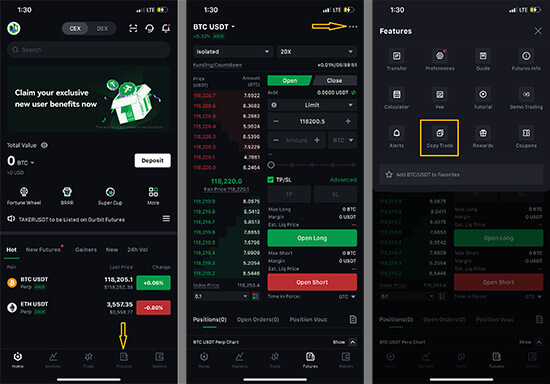Open the futures Calculator feature
The height and width of the screenshot is (384, 550).
tap(396, 99)
